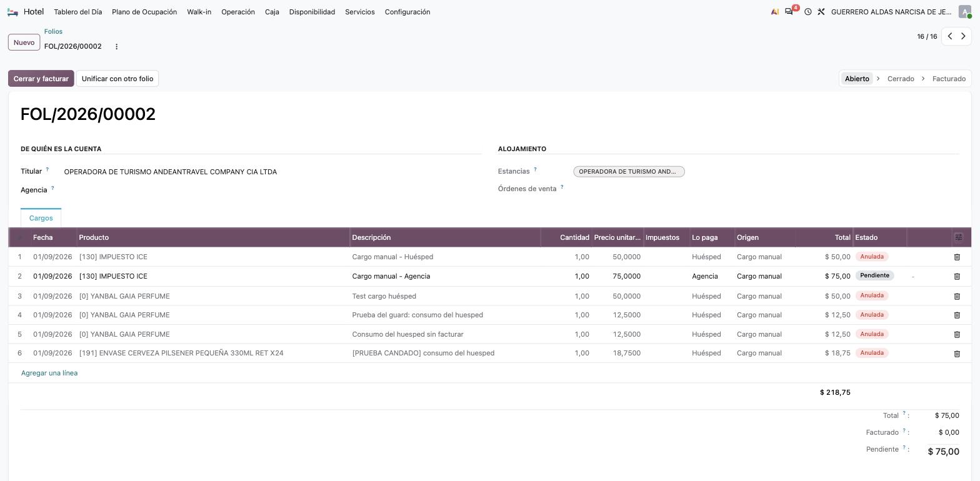980x481 pixels.
Task: Set status to Facturado in status bar
Action: pos(949,79)
